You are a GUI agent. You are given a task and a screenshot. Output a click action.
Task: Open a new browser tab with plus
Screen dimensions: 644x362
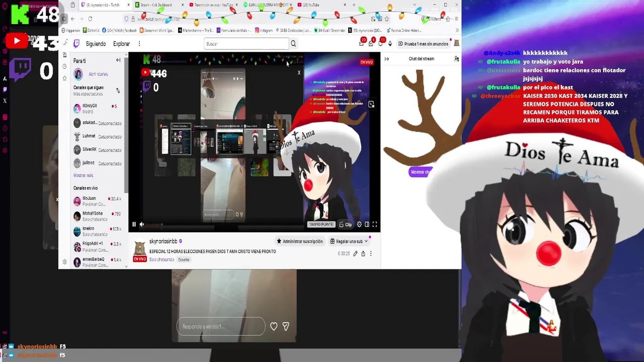click(x=354, y=5)
